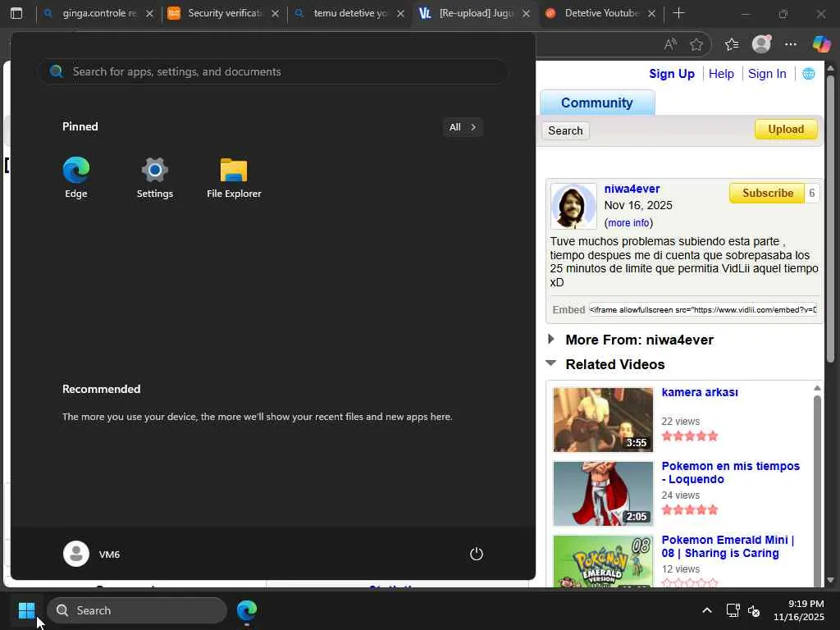840x630 pixels.
Task: Add this page to favorites
Action: 696,44
